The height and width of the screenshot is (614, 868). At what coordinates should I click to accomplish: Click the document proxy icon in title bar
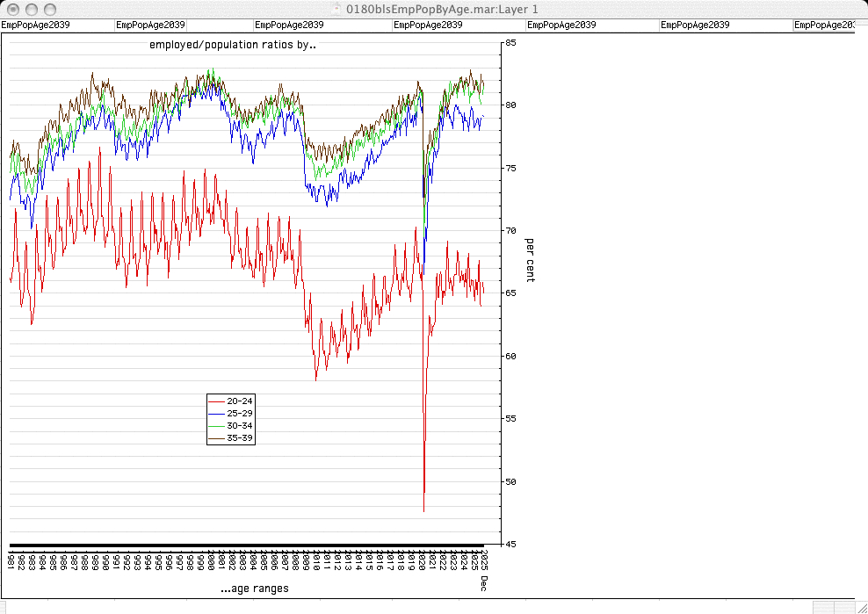pos(336,9)
